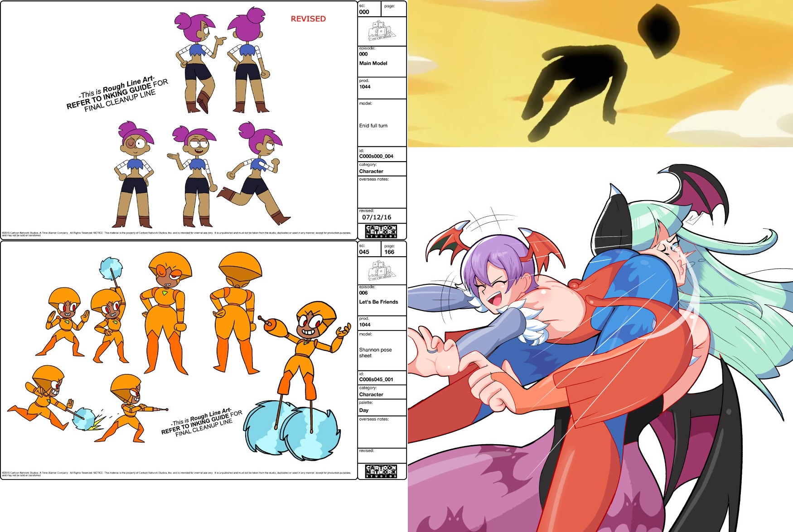Select the "Main Model" episode title
Viewport: 793px width, 532px height.
(x=373, y=63)
